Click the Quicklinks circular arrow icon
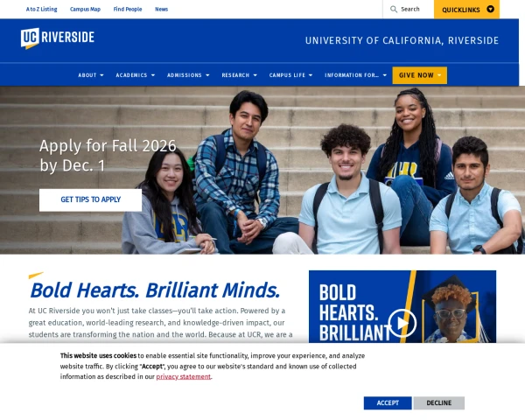 [x=490, y=9]
